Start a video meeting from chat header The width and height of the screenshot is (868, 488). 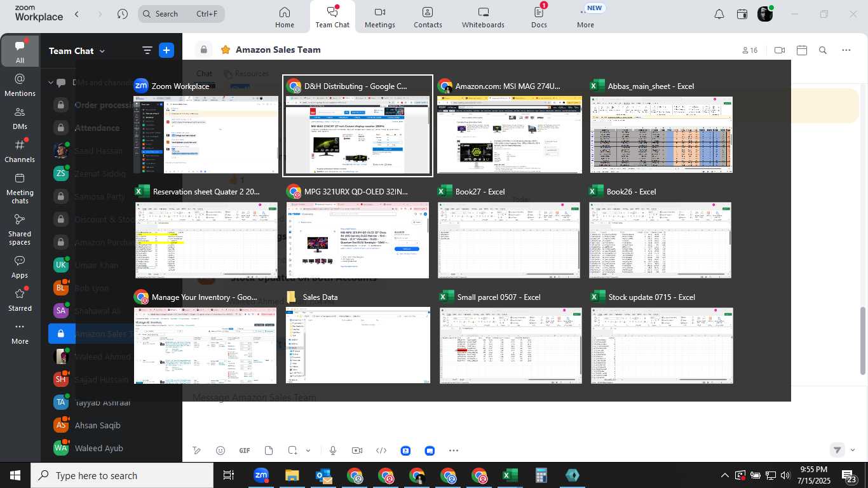[780, 50]
